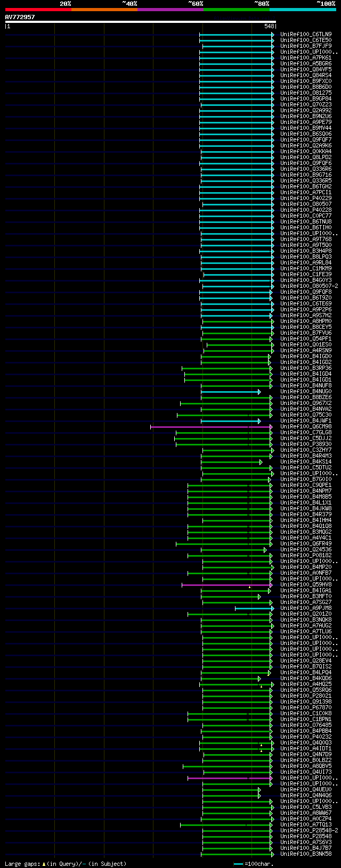Click hit label UniRef100_B3RP36
The height and width of the screenshot is (868, 341).
point(306,368)
